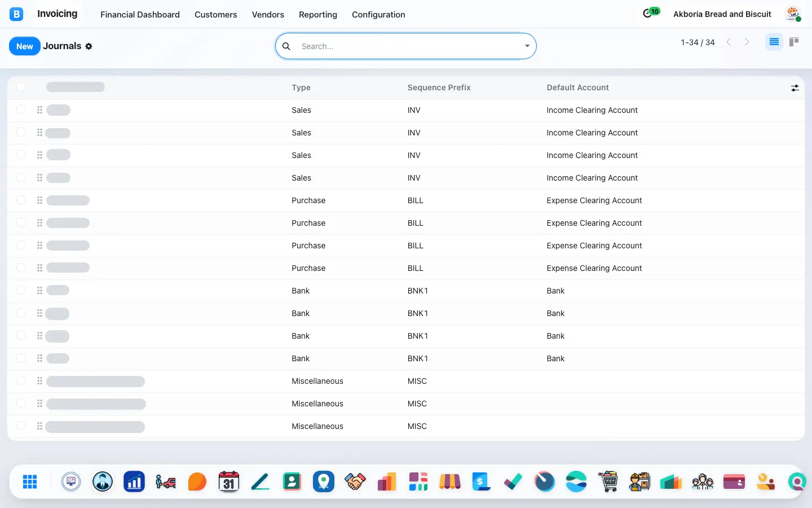
Task: Tick the checkbox of the first Miscellaneous row
Action: [21, 381]
